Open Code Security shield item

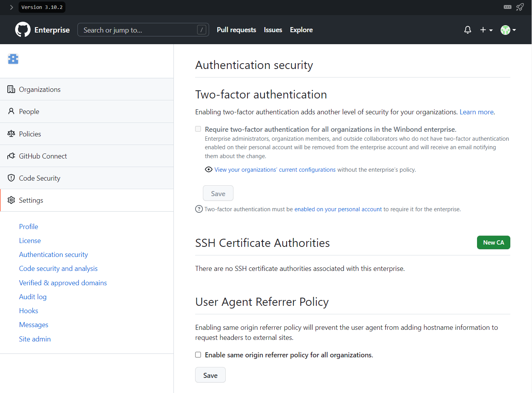tap(87, 178)
